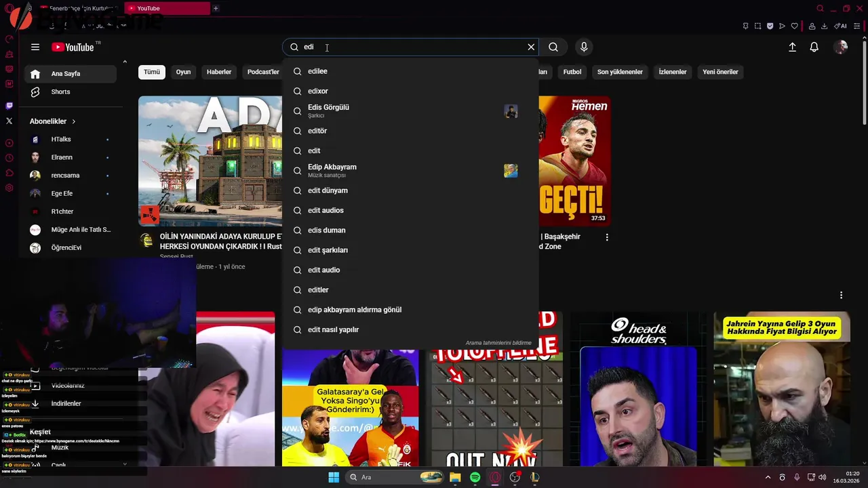Open the Elraenn subscription channel

(71, 157)
